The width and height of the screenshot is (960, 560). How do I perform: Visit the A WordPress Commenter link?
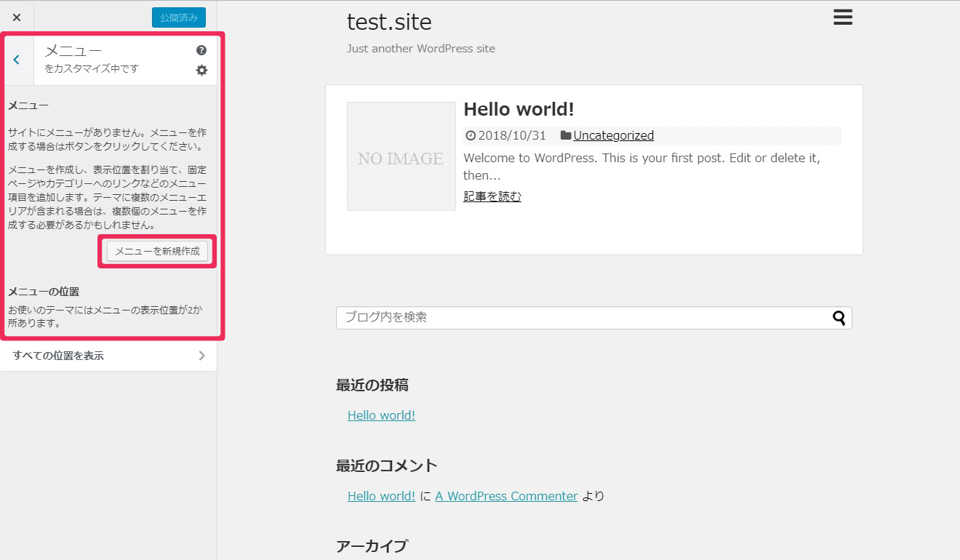[x=506, y=496]
